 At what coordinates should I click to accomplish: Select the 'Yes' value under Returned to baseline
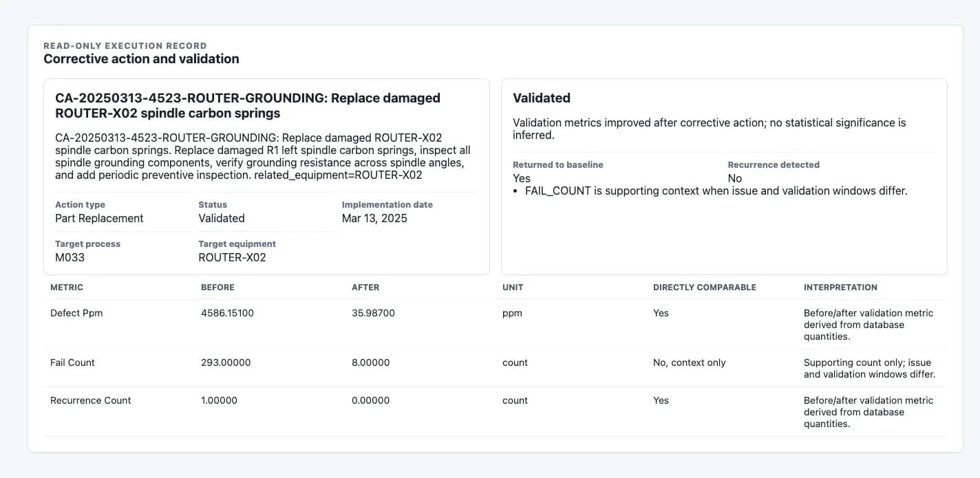point(522,178)
